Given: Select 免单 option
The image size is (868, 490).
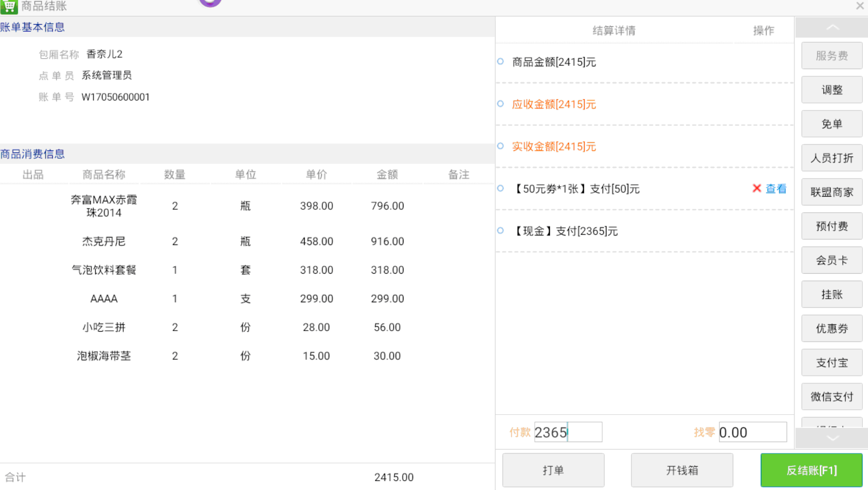Looking at the screenshot, I should [832, 124].
